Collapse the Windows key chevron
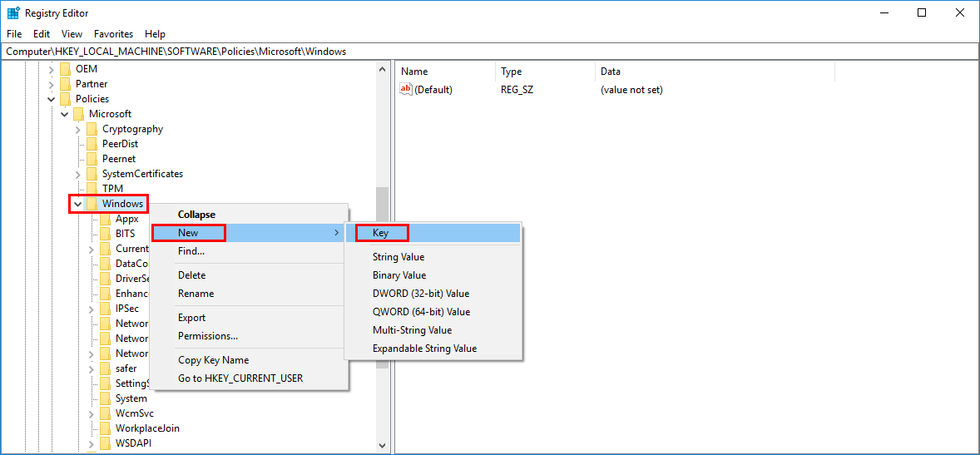The height and width of the screenshot is (455, 980). 77,204
